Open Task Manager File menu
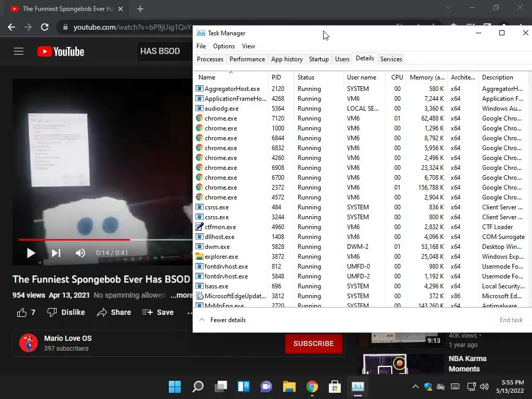 click(201, 46)
